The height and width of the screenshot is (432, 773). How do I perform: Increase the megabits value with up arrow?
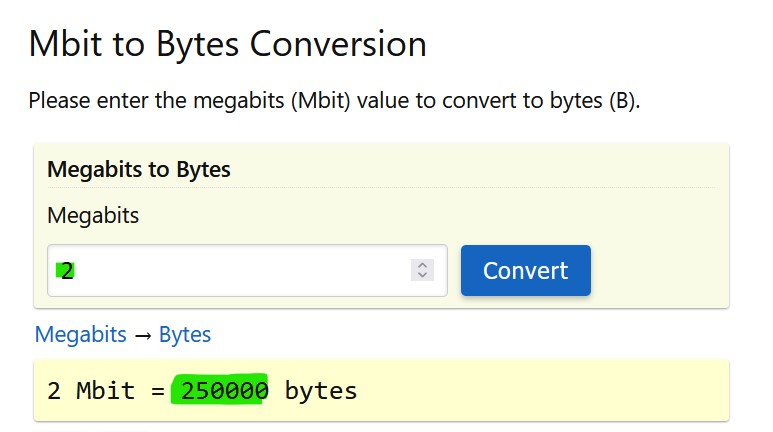tap(422, 265)
